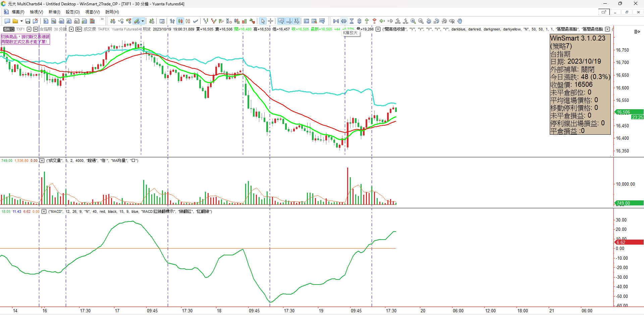Click the K棒放大 tooltip button
The height and width of the screenshot is (315, 644).
(351, 33)
